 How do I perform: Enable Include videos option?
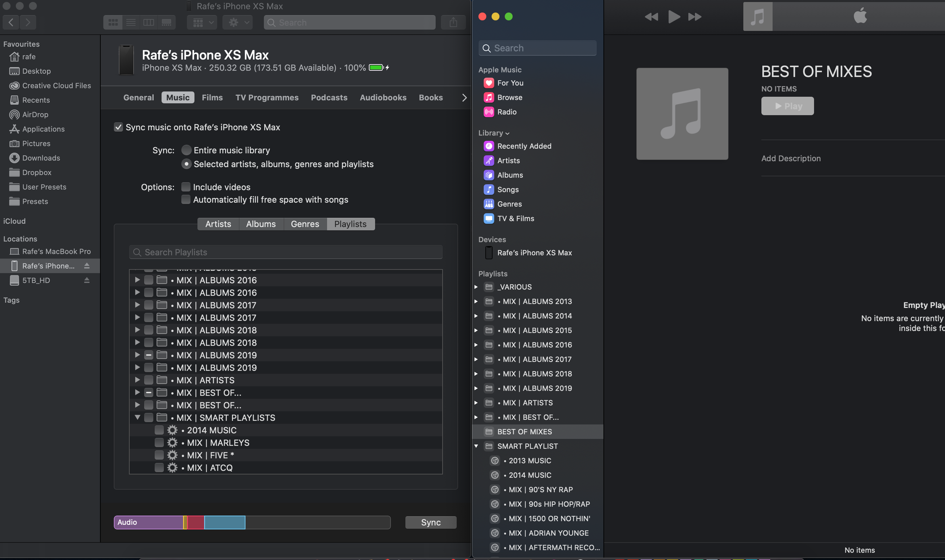click(186, 187)
